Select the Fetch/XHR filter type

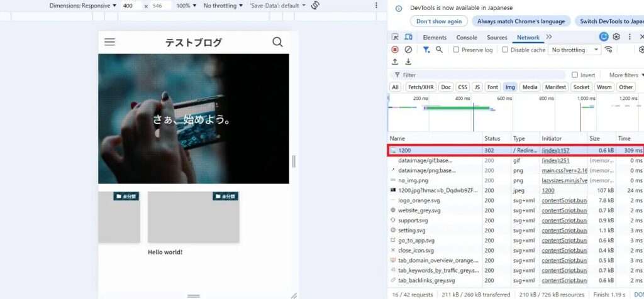click(x=421, y=87)
